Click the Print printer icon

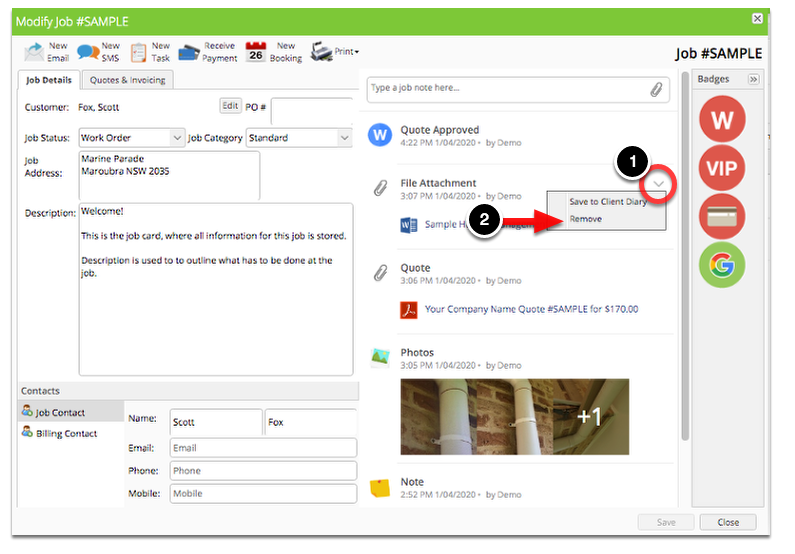tap(321, 51)
